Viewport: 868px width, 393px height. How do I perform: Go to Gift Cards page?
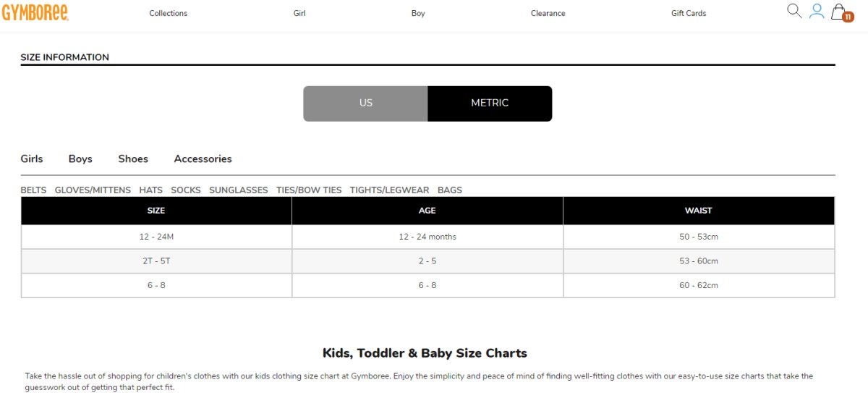(689, 13)
